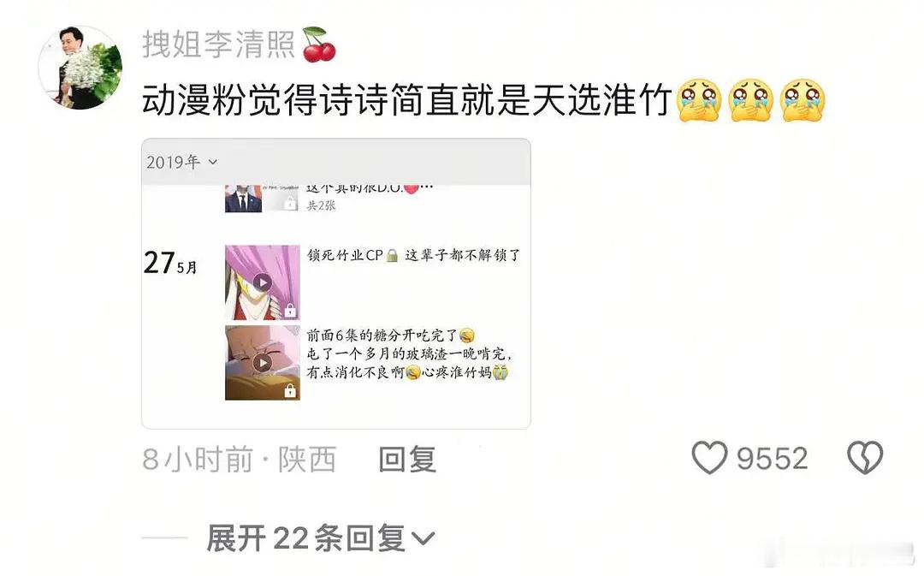Image resolution: width=924 pixels, height=576 pixels.
Task: Like the comment with heart icon
Action: (x=709, y=458)
